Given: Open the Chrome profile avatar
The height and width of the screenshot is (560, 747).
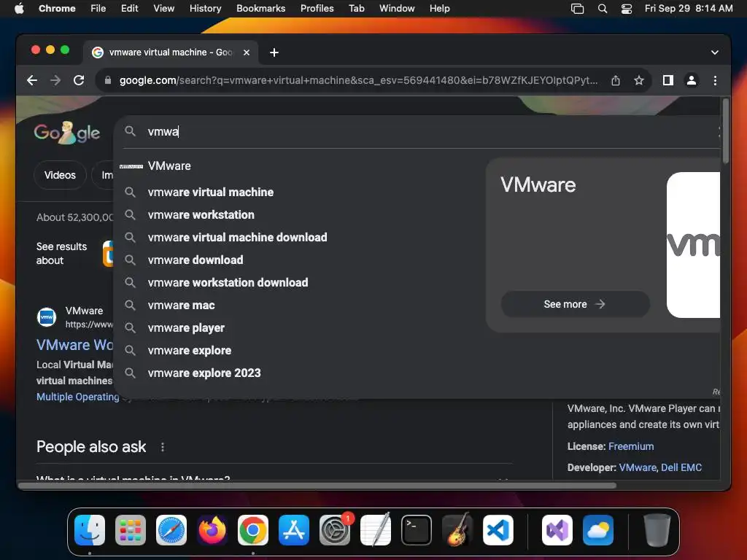Looking at the screenshot, I should [692, 80].
